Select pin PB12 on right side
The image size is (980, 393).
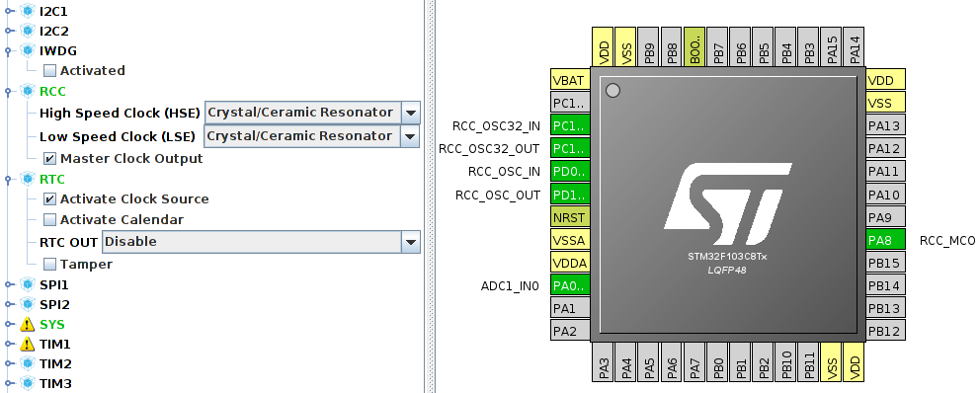885,331
